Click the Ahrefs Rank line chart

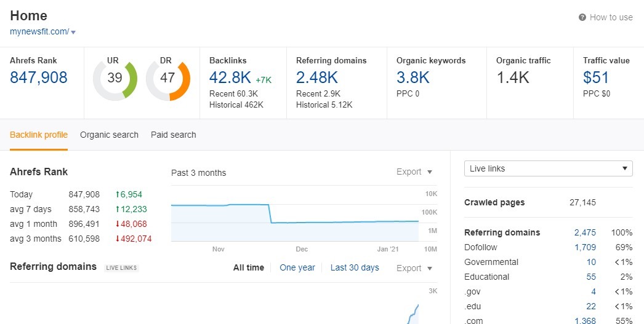pyautogui.click(x=294, y=215)
